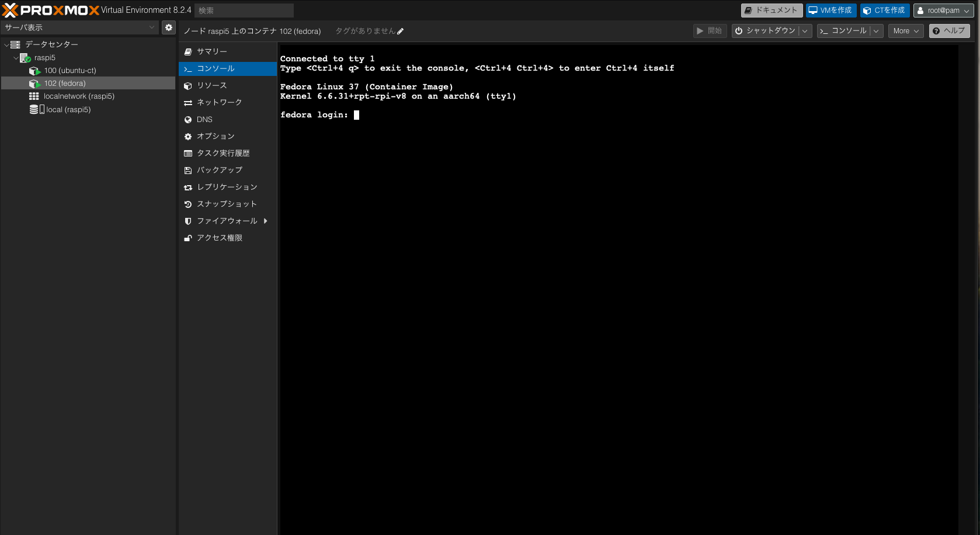980x535 pixels.
Task: Click the 開始 start button
Action: (x=710, y=31)
